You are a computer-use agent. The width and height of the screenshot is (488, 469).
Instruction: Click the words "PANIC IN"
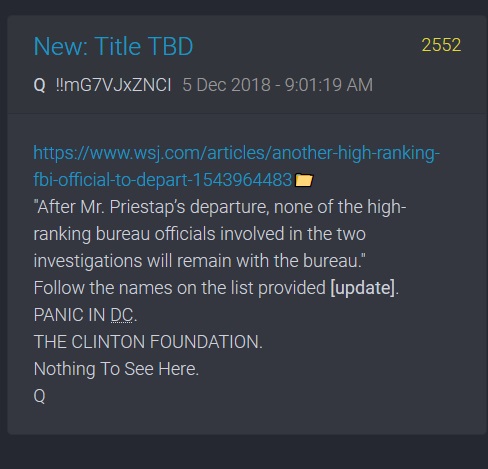69,315
